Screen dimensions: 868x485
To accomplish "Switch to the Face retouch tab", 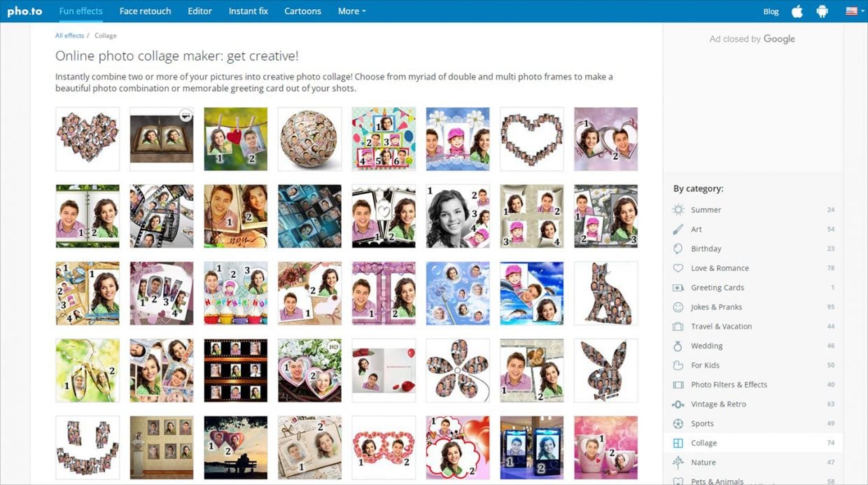I will 145,11.
